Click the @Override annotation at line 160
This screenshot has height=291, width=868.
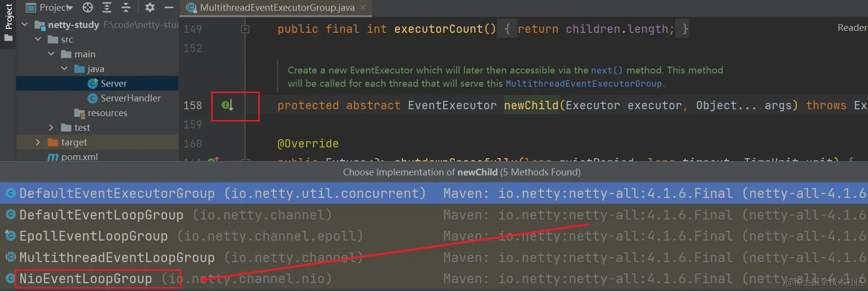(x=308, y=144)
